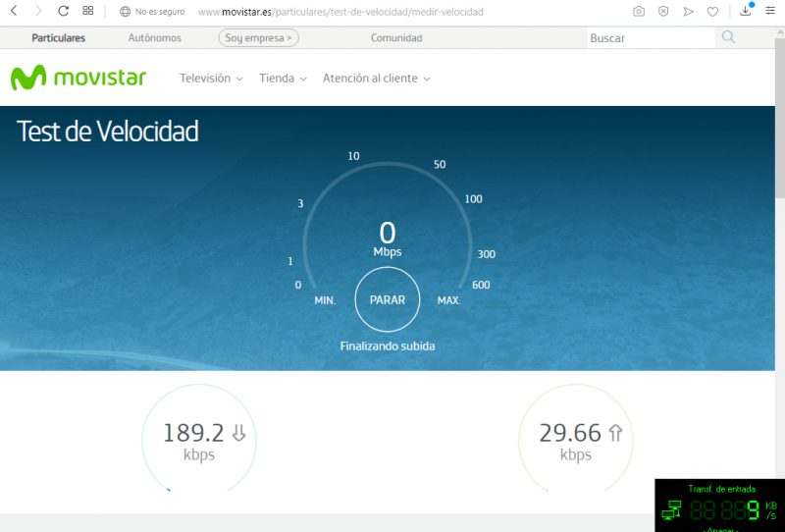Take a snapshot with the camera icon

639,11
